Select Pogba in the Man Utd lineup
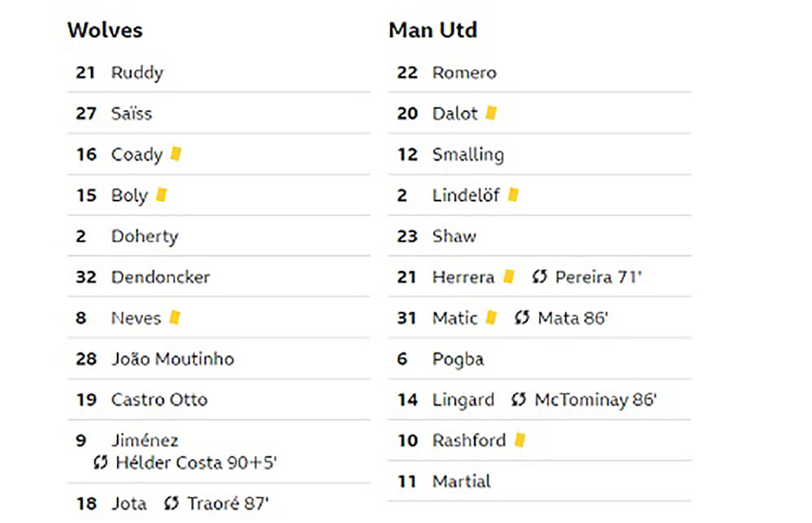The image size is (812, 523). (458, 359)
